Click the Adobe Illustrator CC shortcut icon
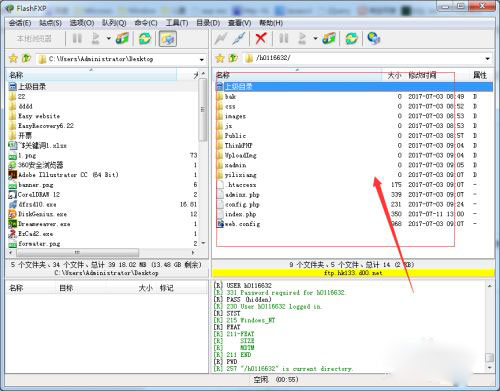 coord(12,175)
